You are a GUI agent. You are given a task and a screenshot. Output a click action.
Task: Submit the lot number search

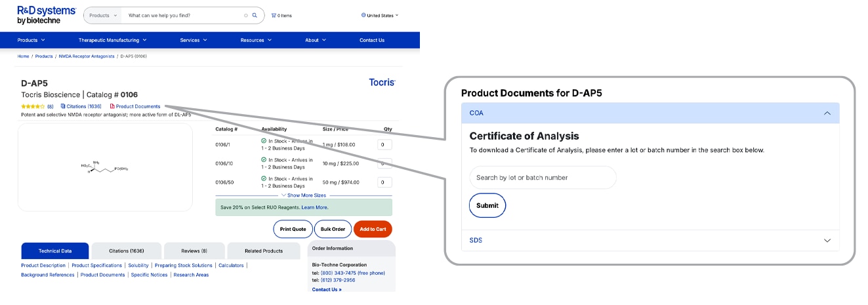487,205
